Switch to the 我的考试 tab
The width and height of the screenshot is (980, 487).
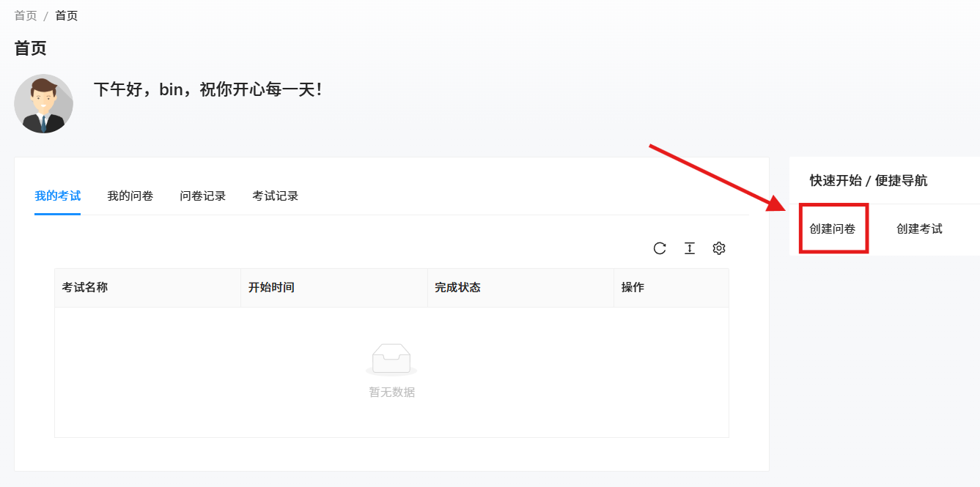[x=57, y=196]
